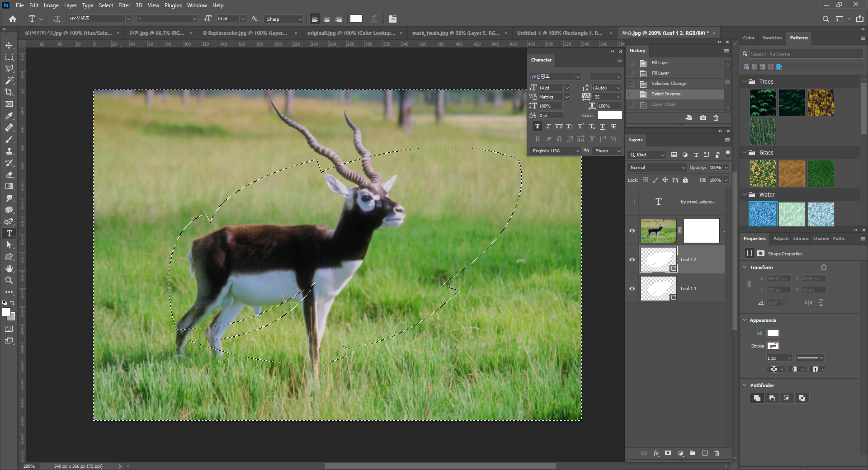Open English: USA language dropdown
The width and height of the screenshot is (868, 470).
coord(555,150)
